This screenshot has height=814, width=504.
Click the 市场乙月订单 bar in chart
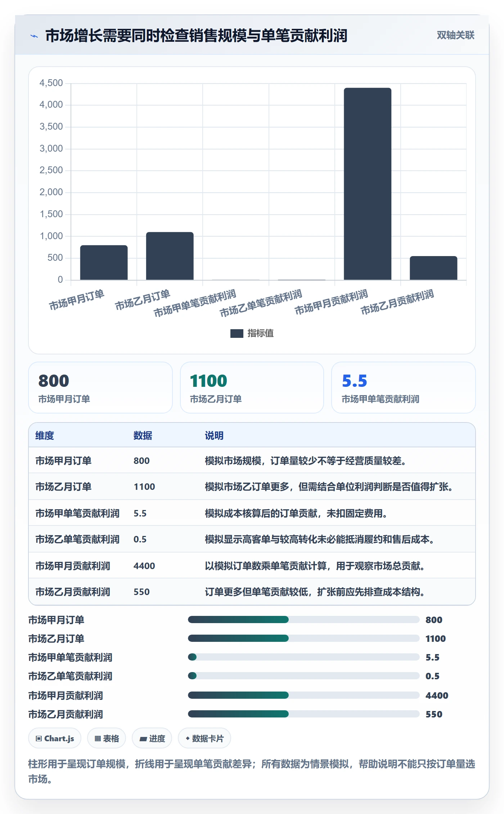pyautogui.click(x=170, y=256)
